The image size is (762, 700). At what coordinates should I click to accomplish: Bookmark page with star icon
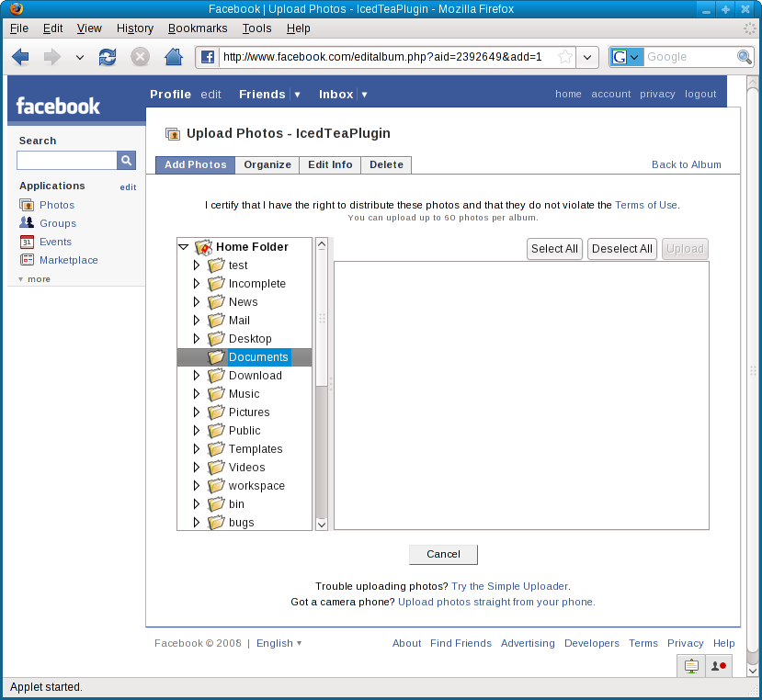click(564, 57)
